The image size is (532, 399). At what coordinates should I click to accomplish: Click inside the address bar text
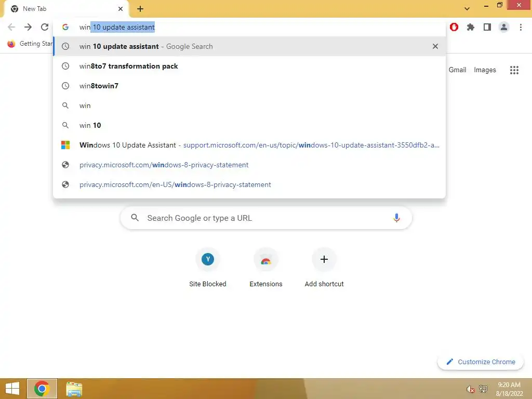(117, 27)
